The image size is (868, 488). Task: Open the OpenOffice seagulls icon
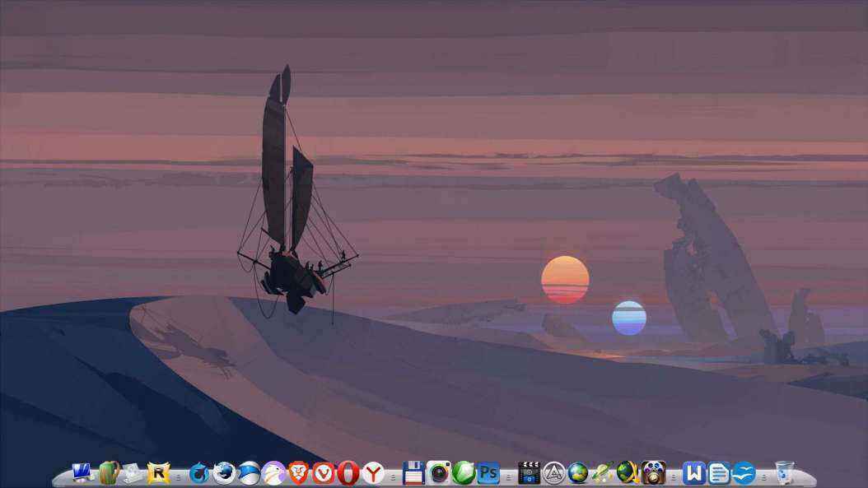(744, 474)
